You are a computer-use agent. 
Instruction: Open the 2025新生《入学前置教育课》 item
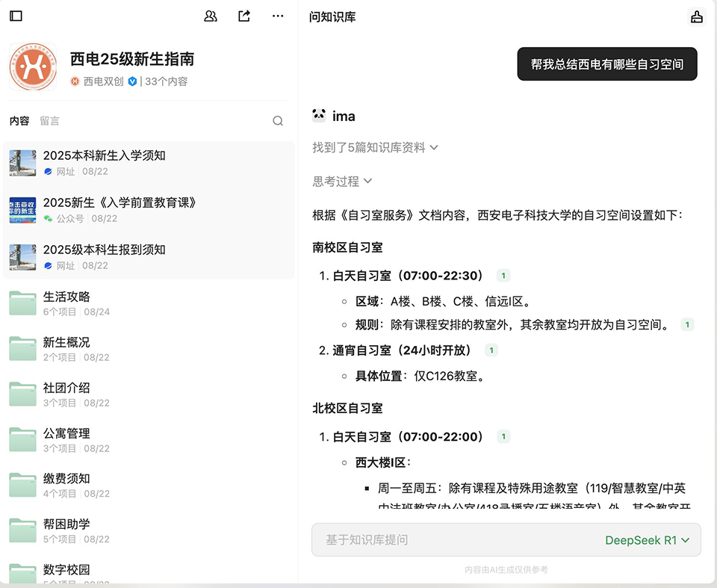tap(119, 202)
